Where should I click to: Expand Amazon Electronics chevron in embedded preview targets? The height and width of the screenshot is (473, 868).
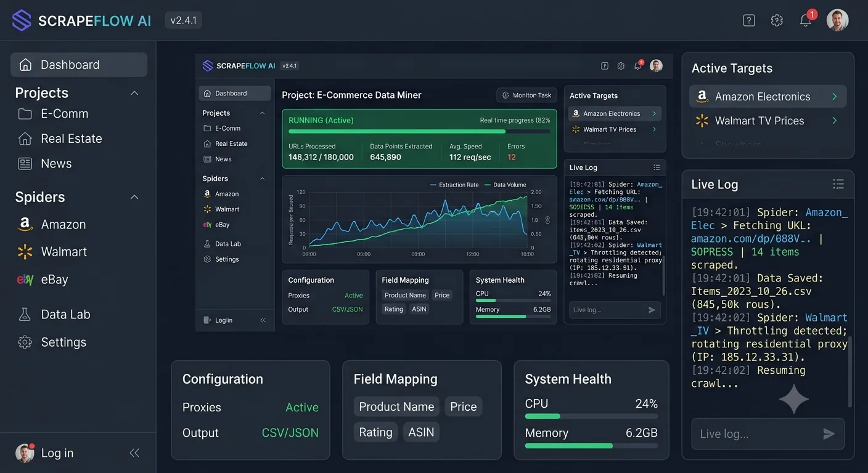(655, 113)
